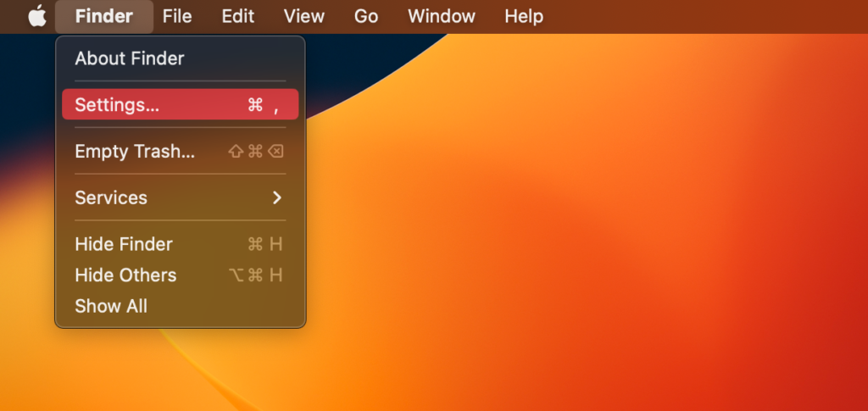868x411 pixels.
Task: Open the Help menu
Action: [523, 16]
